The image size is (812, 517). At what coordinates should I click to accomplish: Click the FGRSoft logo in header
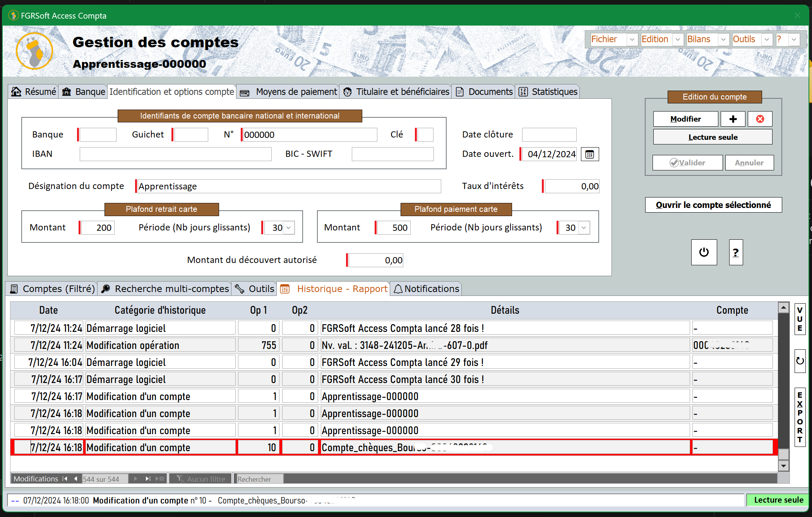tap(34, 51)
